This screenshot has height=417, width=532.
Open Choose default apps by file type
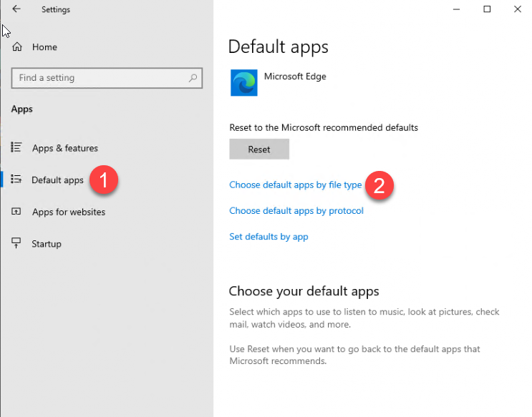295,185
